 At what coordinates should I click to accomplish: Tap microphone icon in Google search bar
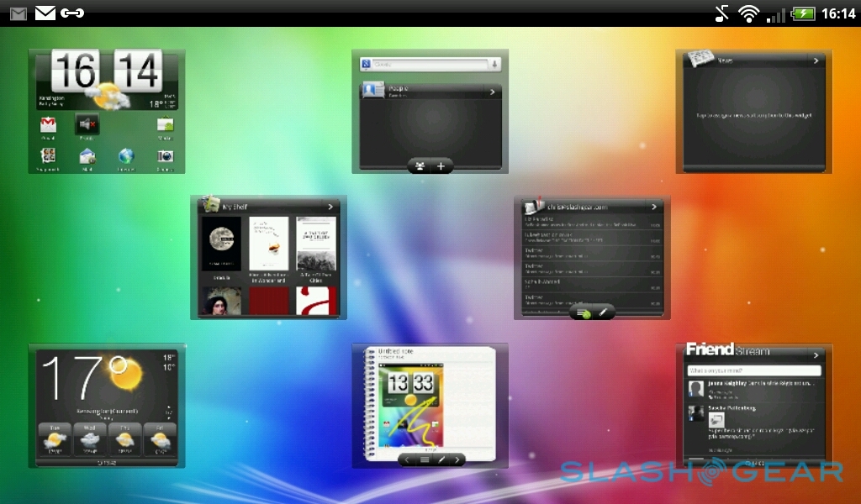(x=495, y=64)
